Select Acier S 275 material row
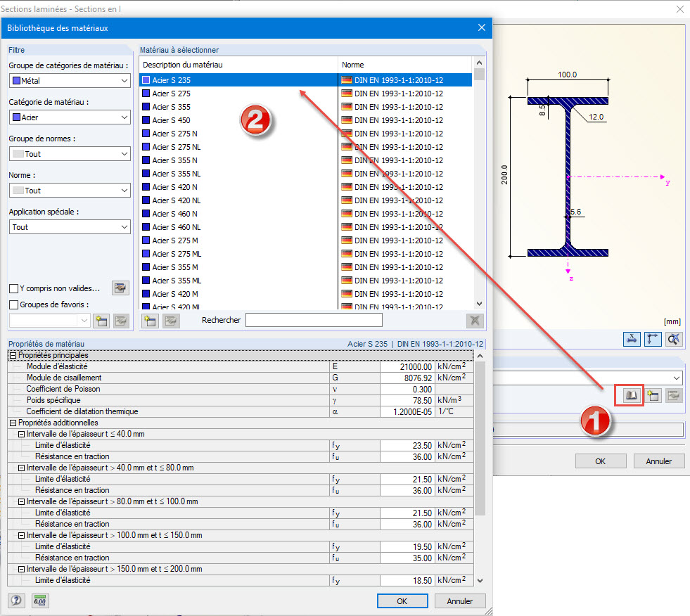 click(306, 94)
